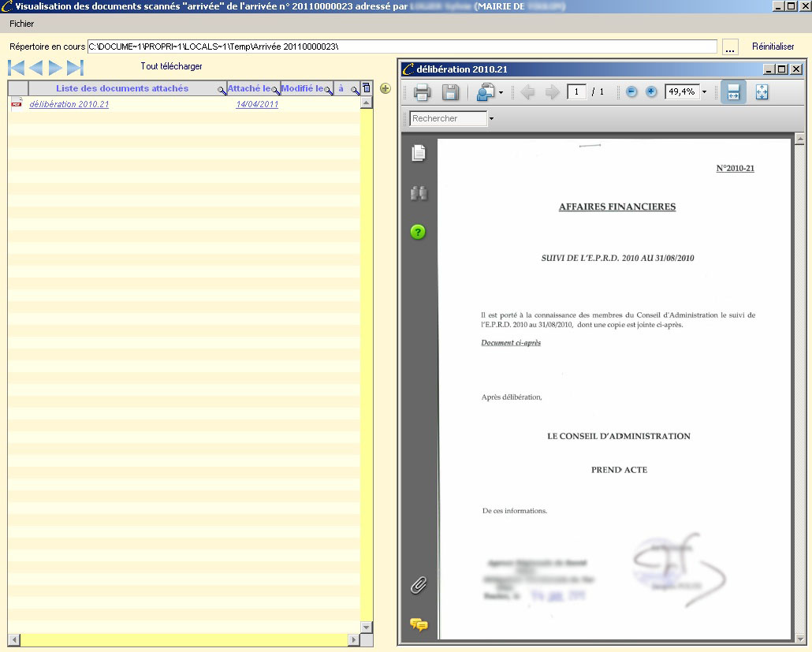Expand the zoom percentage dropdown
The height and width of the screenshot is (652, 812).
coord(704,92)
